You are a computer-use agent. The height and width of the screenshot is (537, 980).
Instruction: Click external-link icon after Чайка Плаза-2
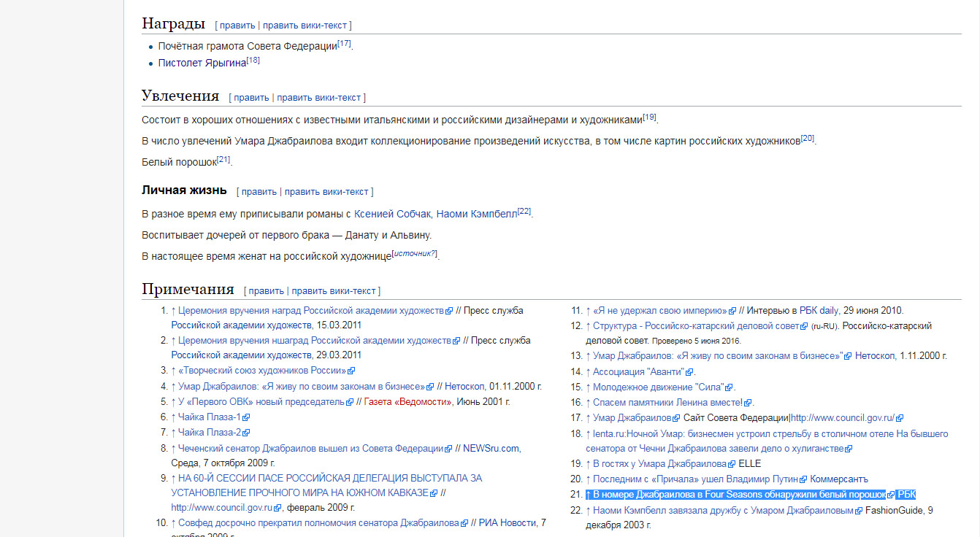click(x=246, y=433)
